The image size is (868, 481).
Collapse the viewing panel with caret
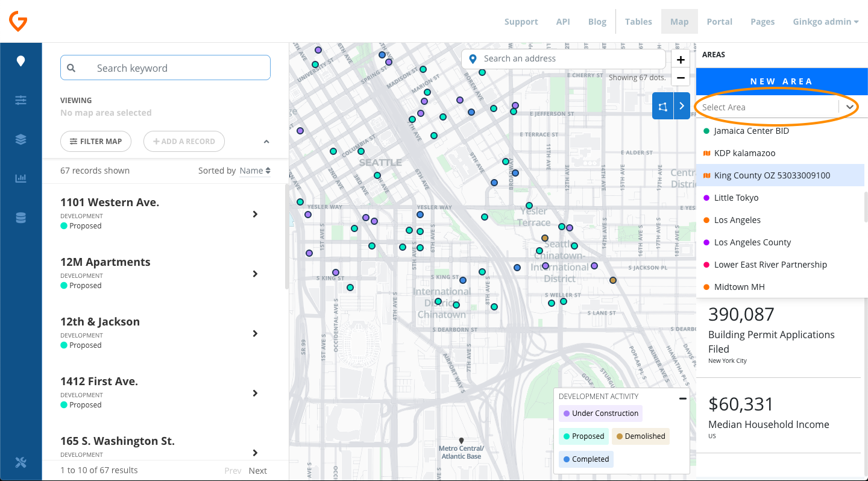266,142
